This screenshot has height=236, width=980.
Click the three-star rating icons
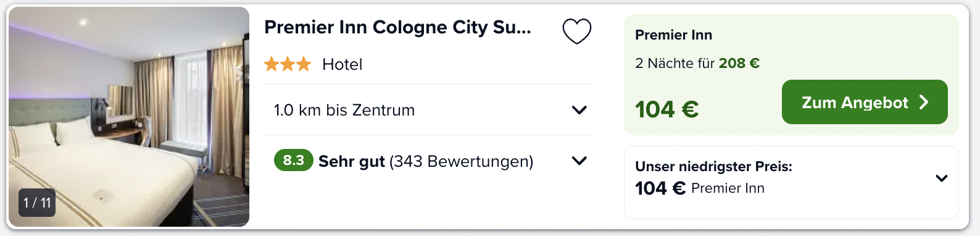point(288,64)
